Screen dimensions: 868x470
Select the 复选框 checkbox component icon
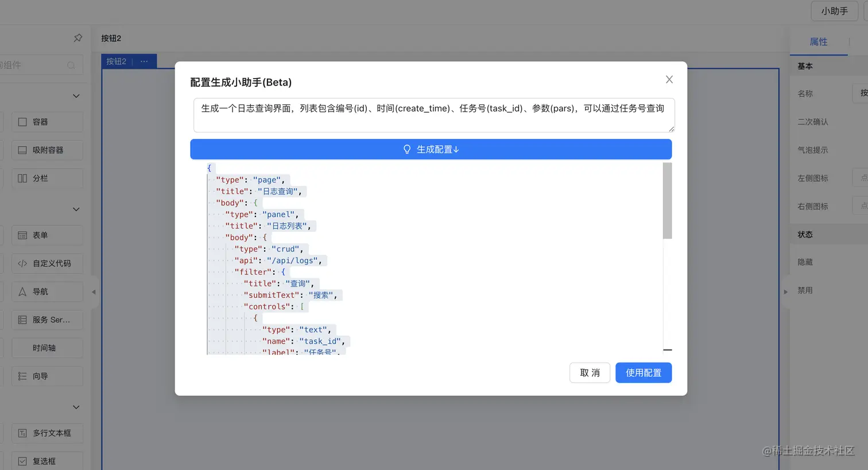(22, 461)
